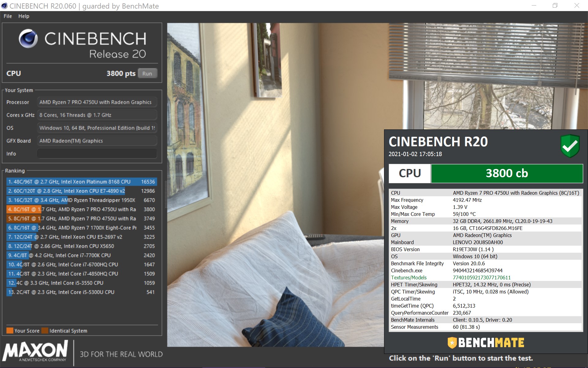Select ranking row 13 Core i5-5300U

[82, 292]
